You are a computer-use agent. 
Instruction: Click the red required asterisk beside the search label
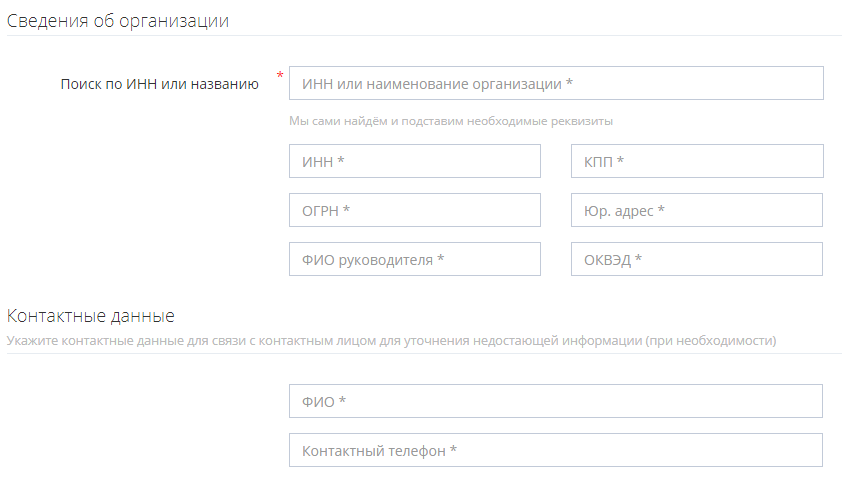coord(280,76)
